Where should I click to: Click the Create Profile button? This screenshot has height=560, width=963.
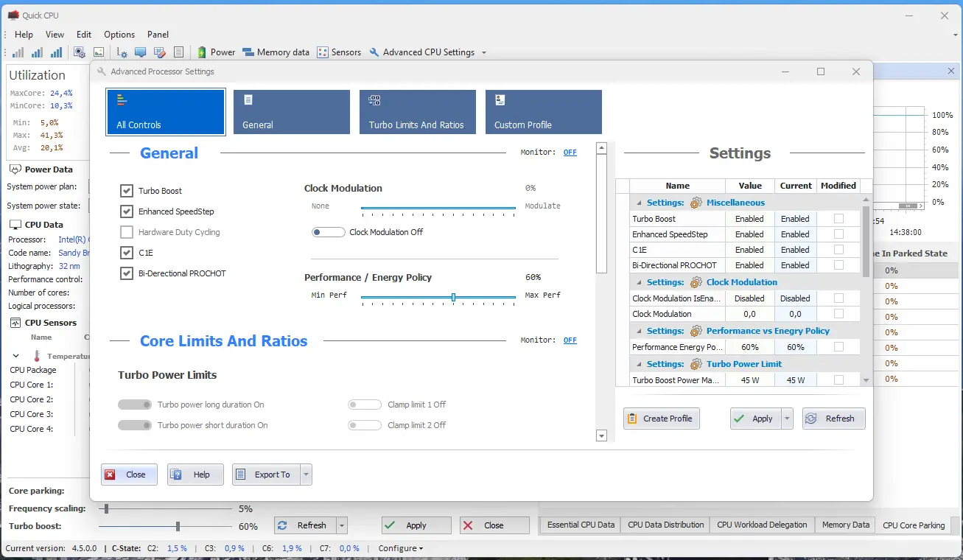(662, 419)
